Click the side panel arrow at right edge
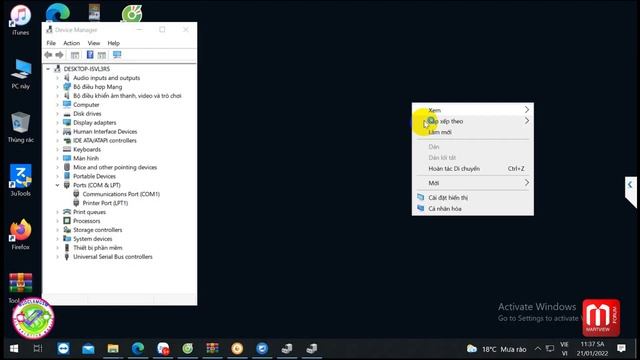The image size is (640, 360). pyautogui.click(x=630, y=185)
